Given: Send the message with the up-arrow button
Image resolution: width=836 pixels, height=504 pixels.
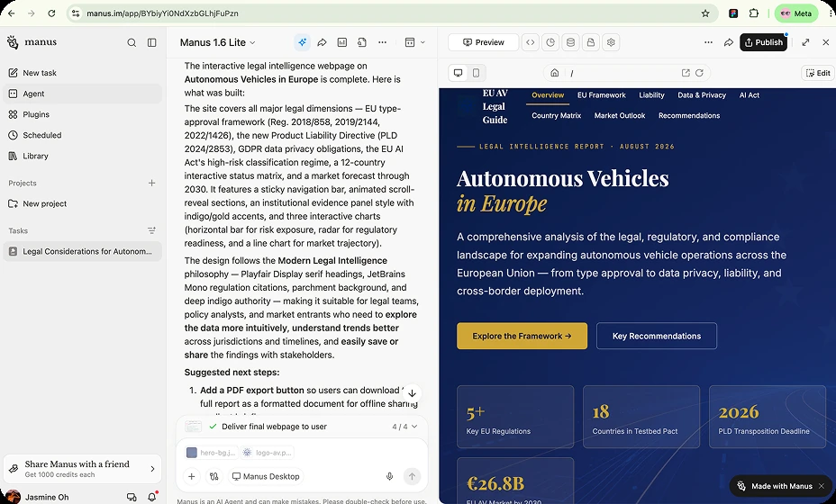Looking at the screenshot, I should pyautogui.click(x=412, y=476).
